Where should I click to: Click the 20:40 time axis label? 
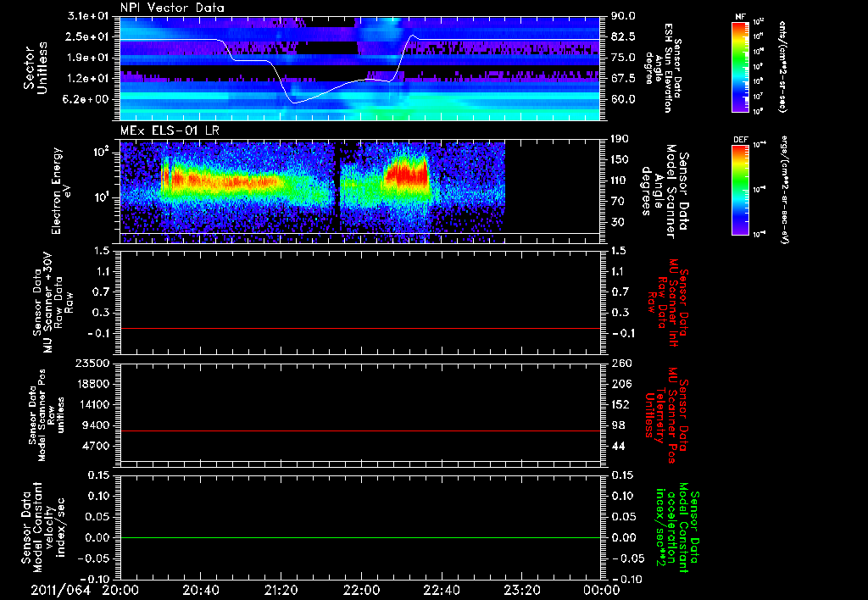pyautogui.click(x=200, y=590)
